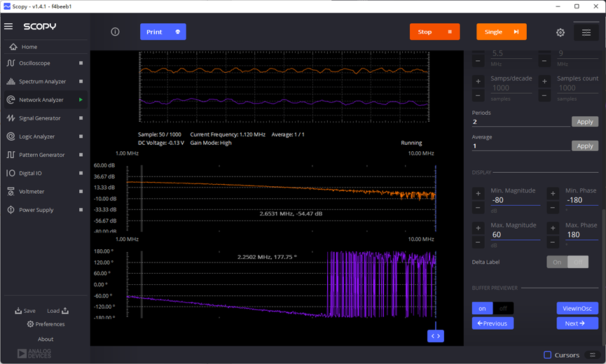Open the hamburger menu next to Scopy logo
The width and height of the screenshot is (606, 364).
[8, 26]
